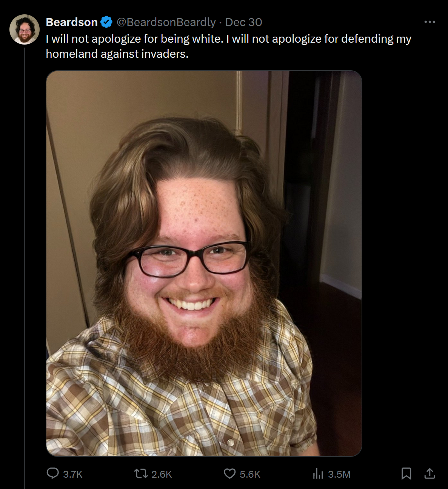Image resolution: width=448 pixels, height=489 pixels.
Task: Like the post with the heart icon
Action: pos(229,474)
